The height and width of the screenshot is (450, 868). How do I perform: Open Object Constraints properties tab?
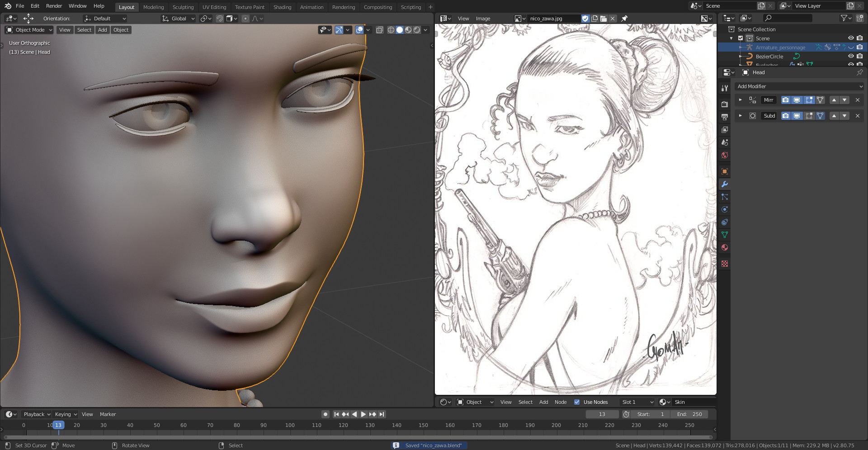click(725, 222)
